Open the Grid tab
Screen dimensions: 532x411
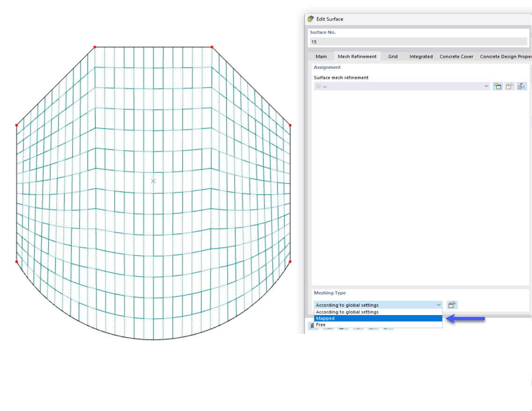[x=393, y=56]
